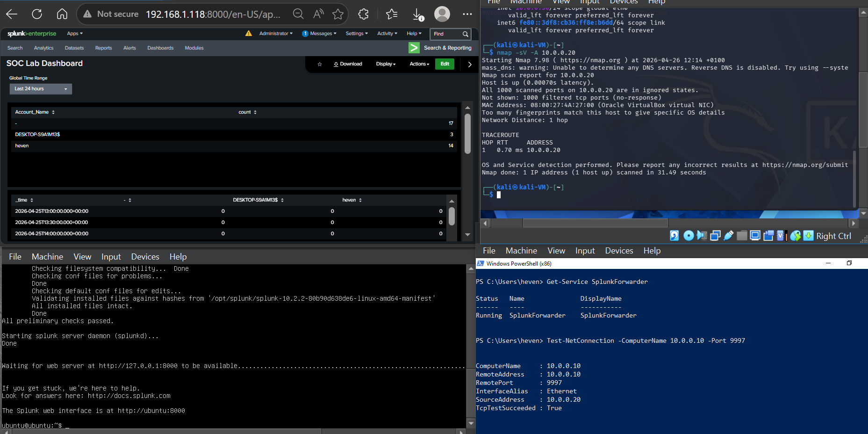This screenshot has width=868, height=434.
Task: Open the Analytics tab
Action: (43, 48)
